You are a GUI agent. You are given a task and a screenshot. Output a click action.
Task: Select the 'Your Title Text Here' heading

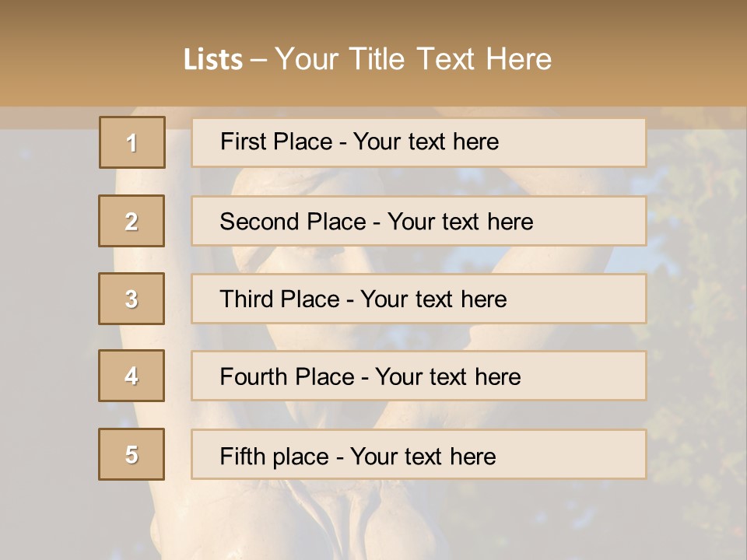click(413, 59)
